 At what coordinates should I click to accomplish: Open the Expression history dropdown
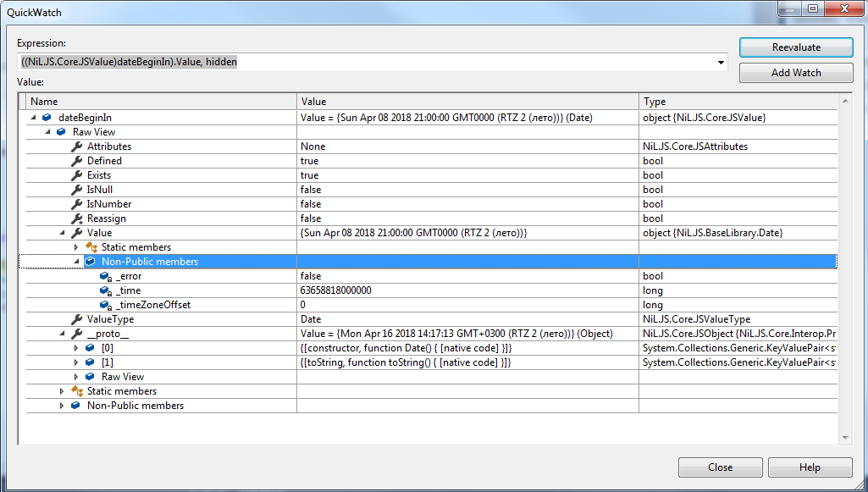(x=719, y=61)
